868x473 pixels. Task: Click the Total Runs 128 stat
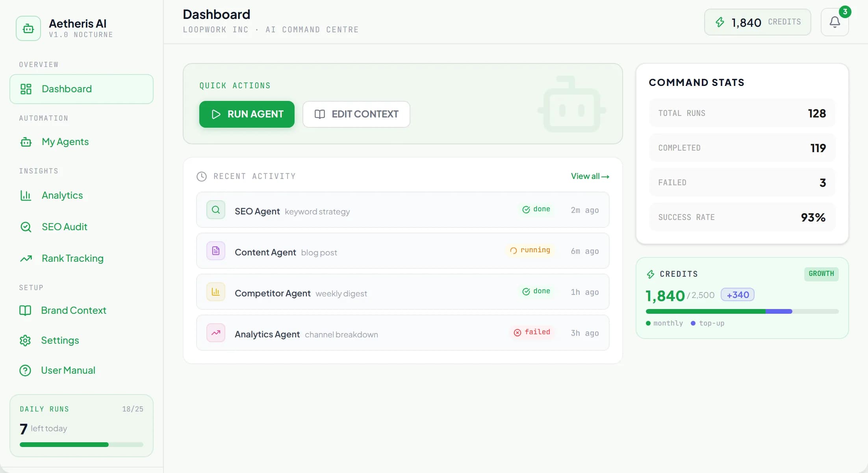point(742,113)
